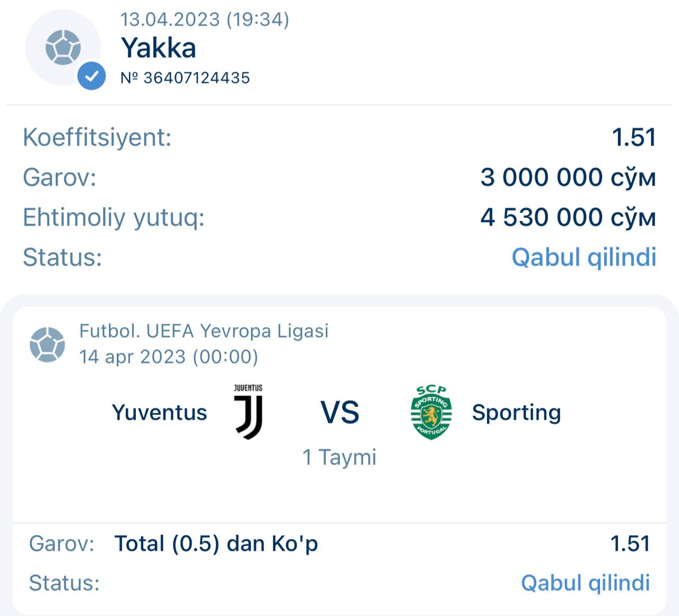Tap the 1.51 Koeffitsiyent value
679x616 pixels.
coord(634,137)
